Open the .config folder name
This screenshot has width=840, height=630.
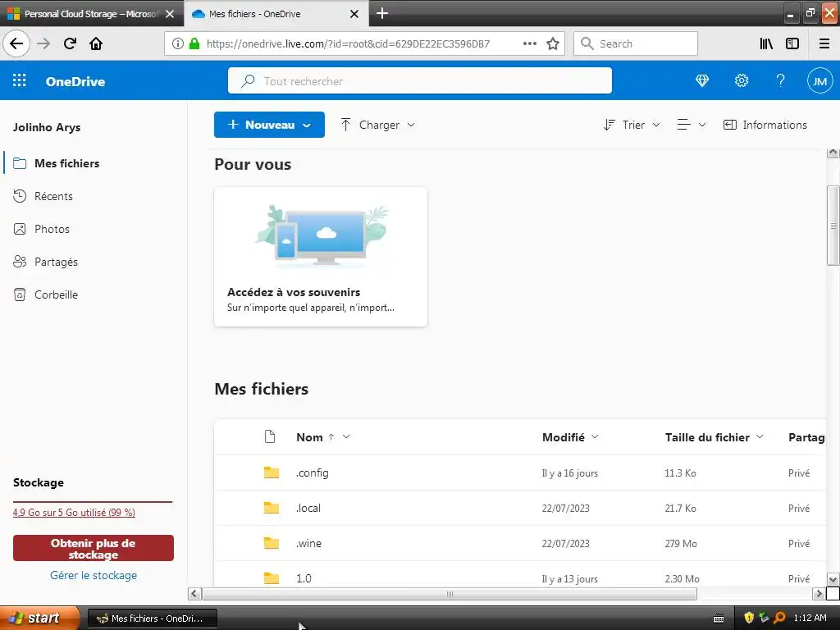click(313, 472)
